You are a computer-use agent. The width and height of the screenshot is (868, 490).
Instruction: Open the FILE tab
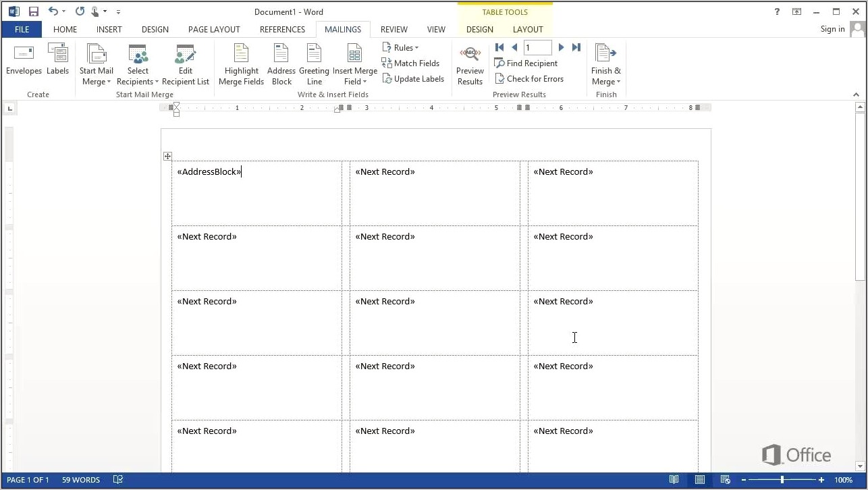click(x=22, y=29)
